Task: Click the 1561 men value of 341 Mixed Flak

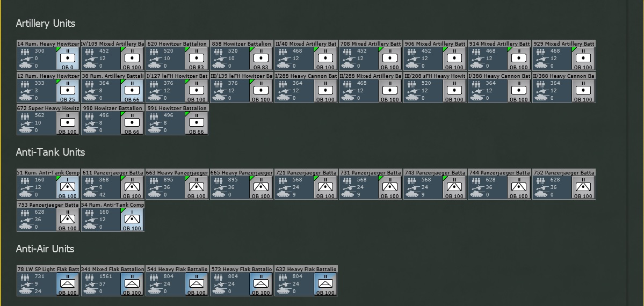Action: (x=106, y=276)
